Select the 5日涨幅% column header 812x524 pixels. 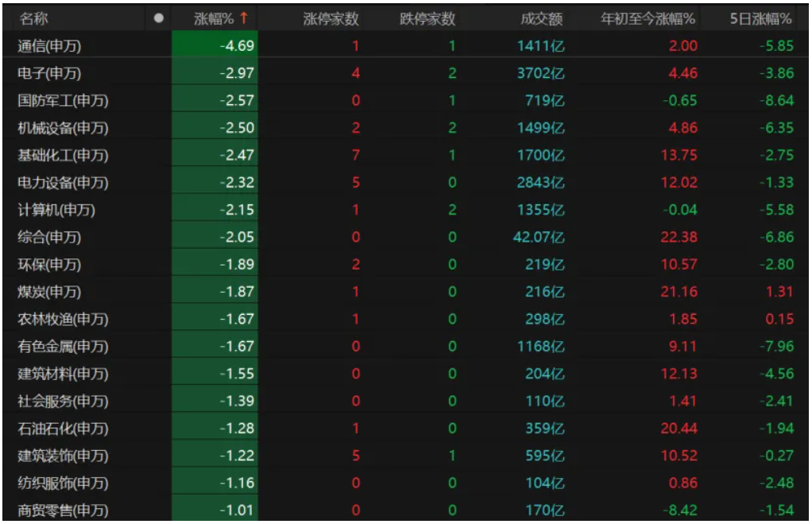coord(760,18)
